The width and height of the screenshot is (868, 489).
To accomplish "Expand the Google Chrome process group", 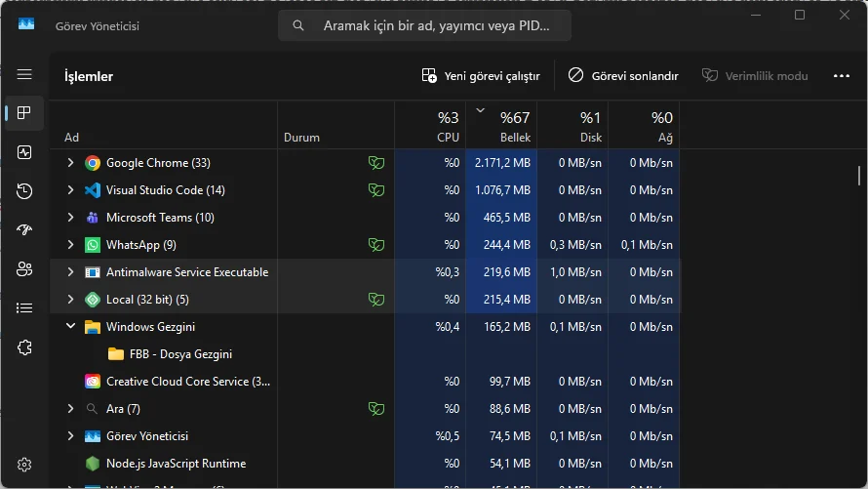I will tap(70, 163).
